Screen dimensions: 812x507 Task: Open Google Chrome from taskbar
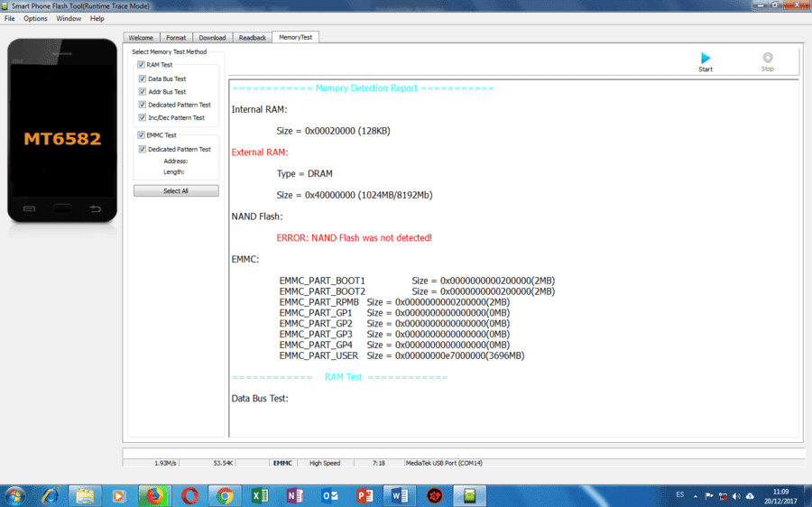(x=225, y=496)
